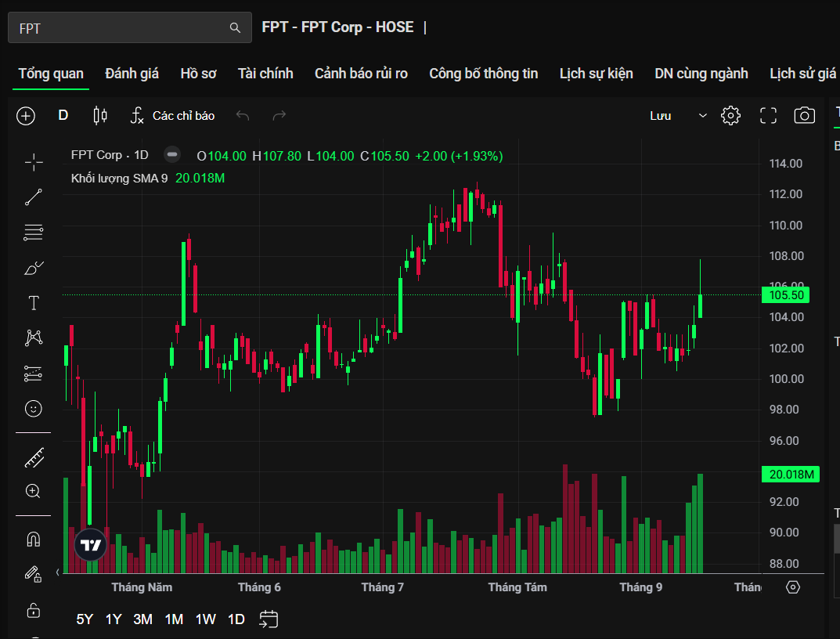Go to the Tài chính tab
Viewport: 840px width, 639px height.
point(265,74)
